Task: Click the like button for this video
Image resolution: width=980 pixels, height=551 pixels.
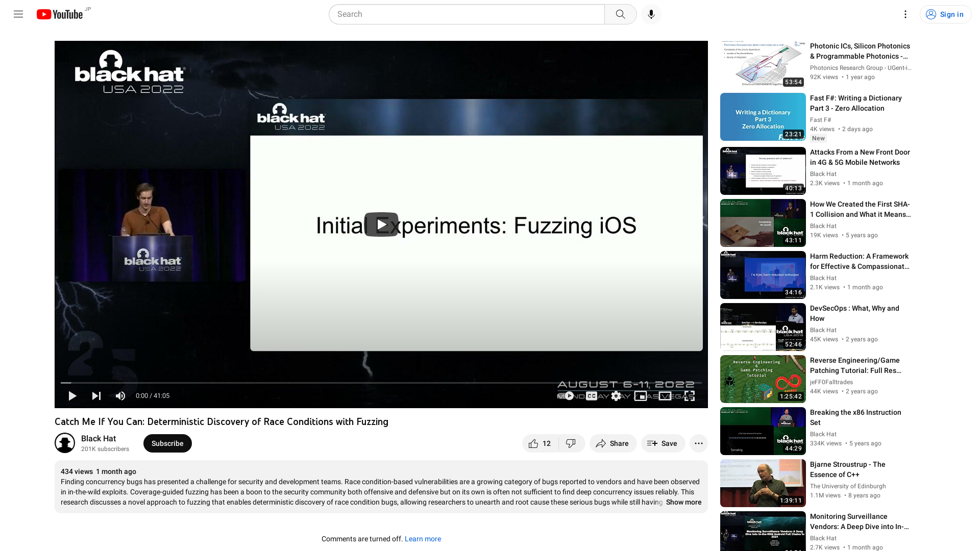Action: 534,443
